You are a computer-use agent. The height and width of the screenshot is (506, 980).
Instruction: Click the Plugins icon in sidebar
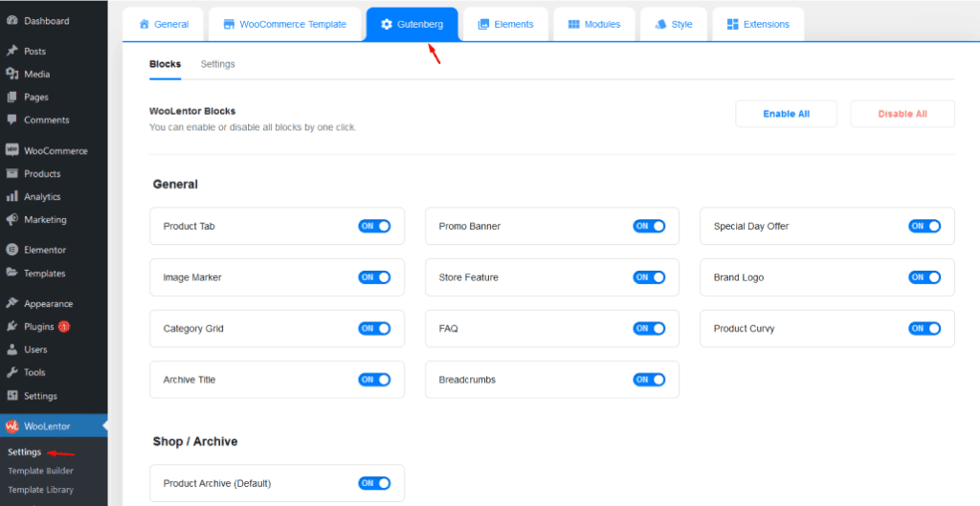[x=11, y=326]
